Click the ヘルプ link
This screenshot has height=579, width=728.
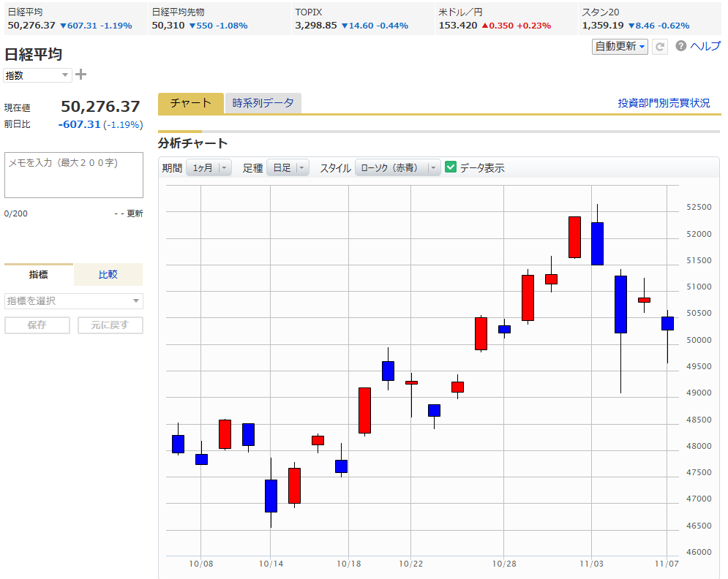705,46
